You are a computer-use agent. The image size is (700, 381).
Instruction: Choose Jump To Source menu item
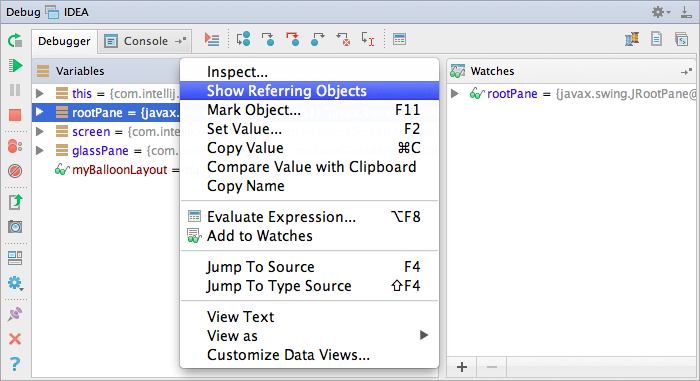pos(309,267)
